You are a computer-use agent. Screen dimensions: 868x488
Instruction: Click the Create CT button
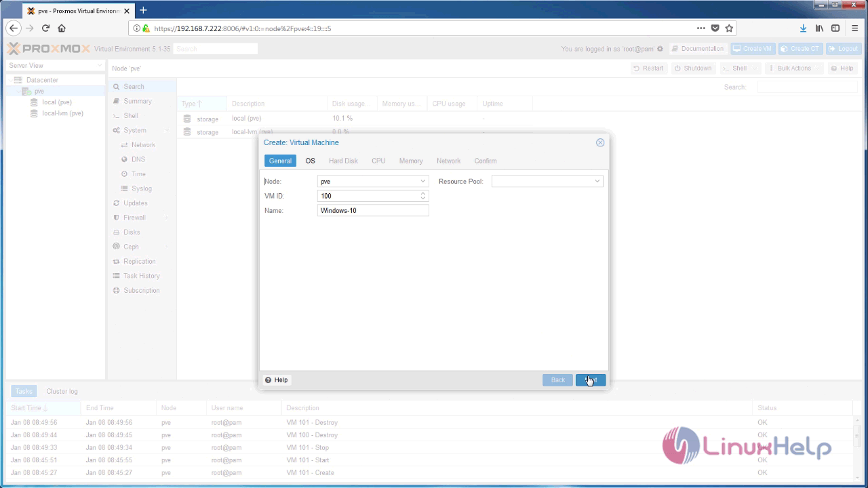(800, 49)
